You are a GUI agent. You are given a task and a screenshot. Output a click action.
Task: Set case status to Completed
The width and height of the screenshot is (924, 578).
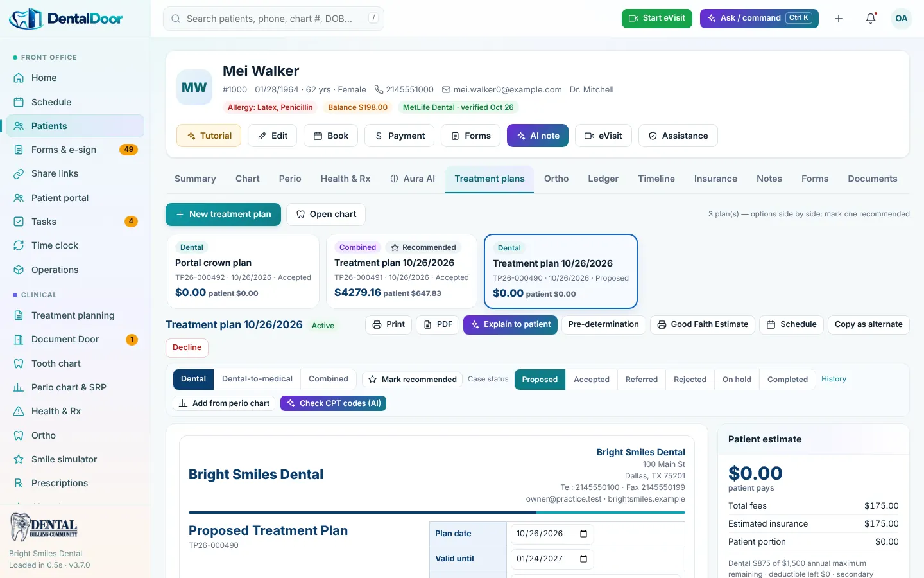(787, 380)
